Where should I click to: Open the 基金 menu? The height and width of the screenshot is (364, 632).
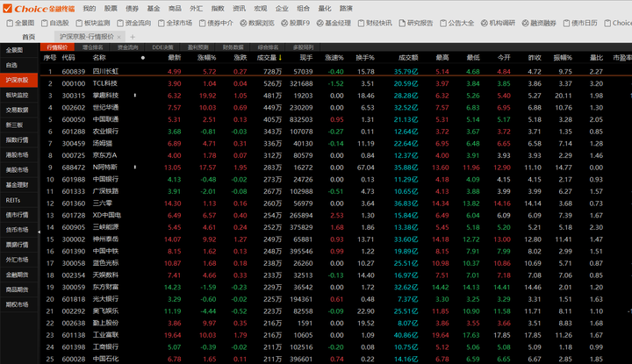pos(154,9)
